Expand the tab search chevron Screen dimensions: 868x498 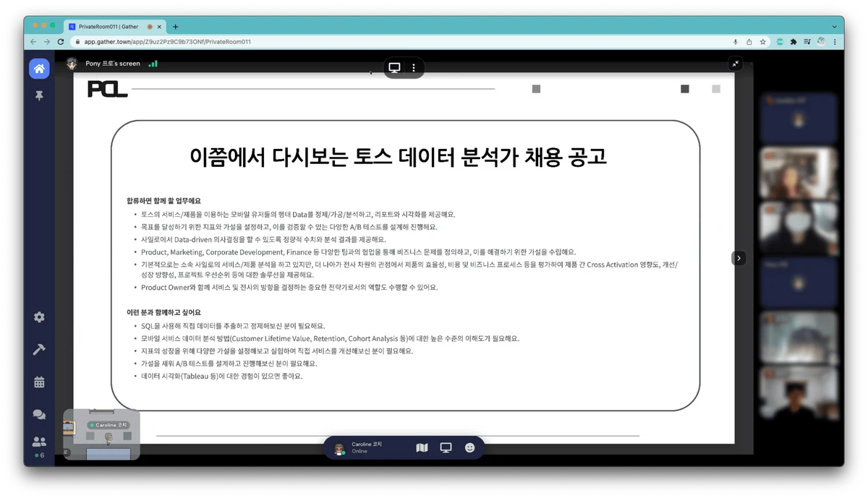coord(834,27)
